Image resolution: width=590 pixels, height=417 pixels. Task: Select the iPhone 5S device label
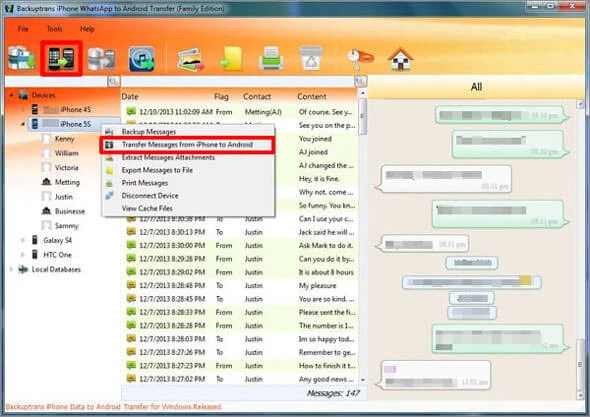tap(76, 124)
